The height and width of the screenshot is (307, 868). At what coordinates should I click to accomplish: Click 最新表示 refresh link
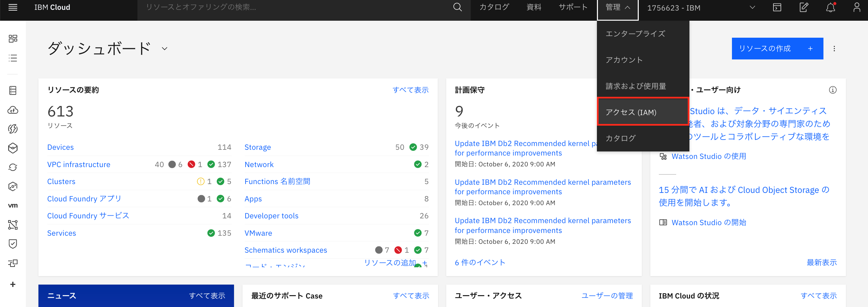coord(822,263)
